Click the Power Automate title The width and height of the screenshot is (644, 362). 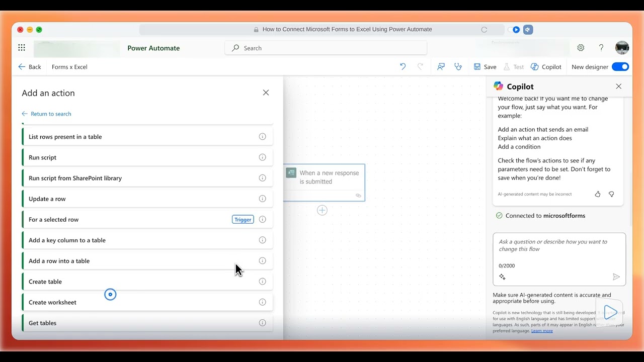tap(153, 48)
